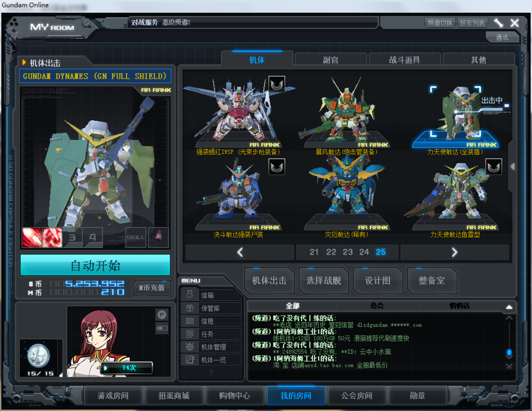
Task: Go to the previous mech page
Action: click(239, 252)
